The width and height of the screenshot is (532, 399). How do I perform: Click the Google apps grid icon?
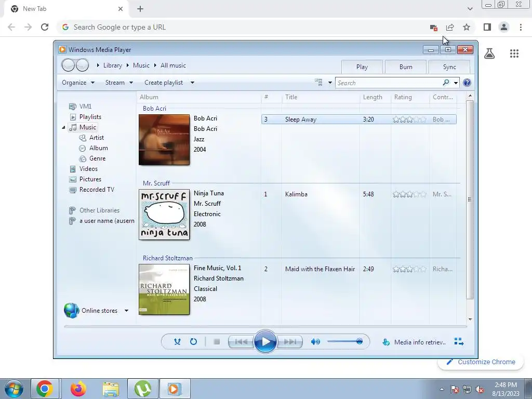[514, 54]
